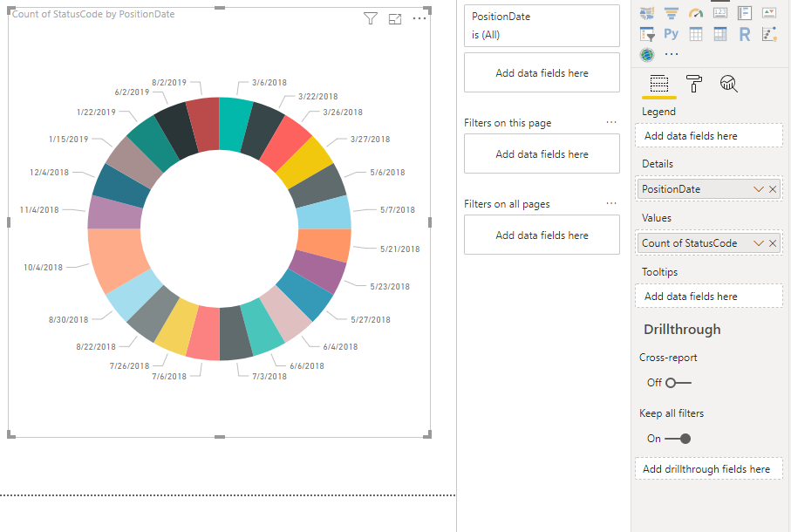
Task: Toggle the Cross-report switch
Action: (x=678, y=383)
